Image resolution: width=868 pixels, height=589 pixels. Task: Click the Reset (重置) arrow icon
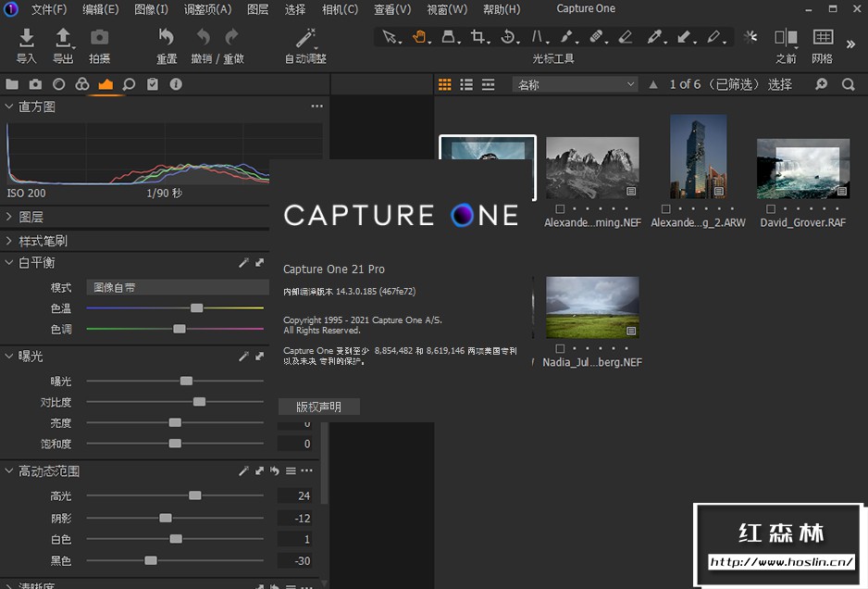click(x=167, y=38)
